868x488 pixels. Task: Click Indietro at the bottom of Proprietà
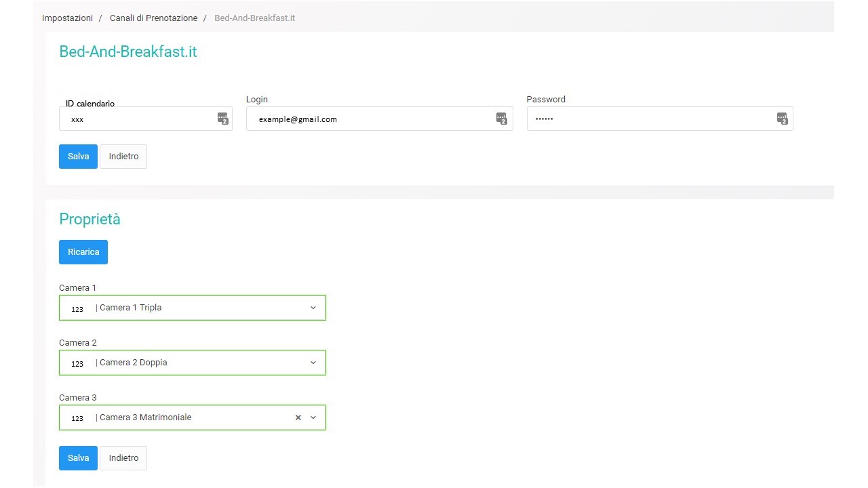123,458
